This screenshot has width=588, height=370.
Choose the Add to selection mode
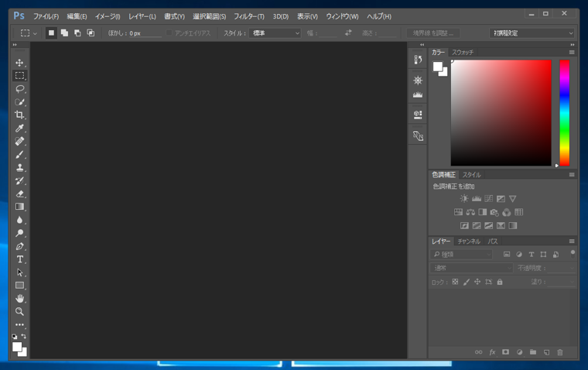point(64,33)
